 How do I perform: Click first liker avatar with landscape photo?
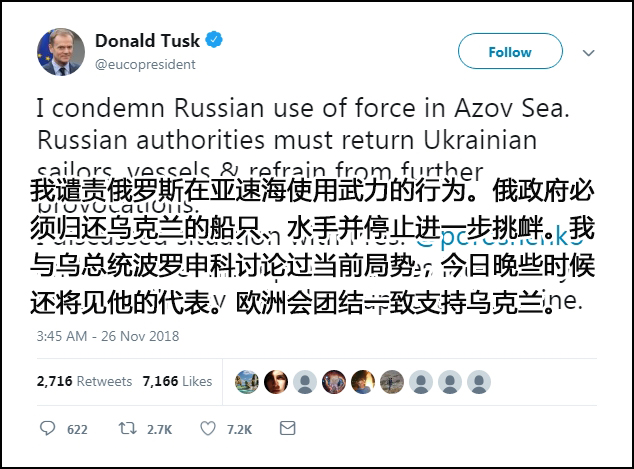coord(246,381)
